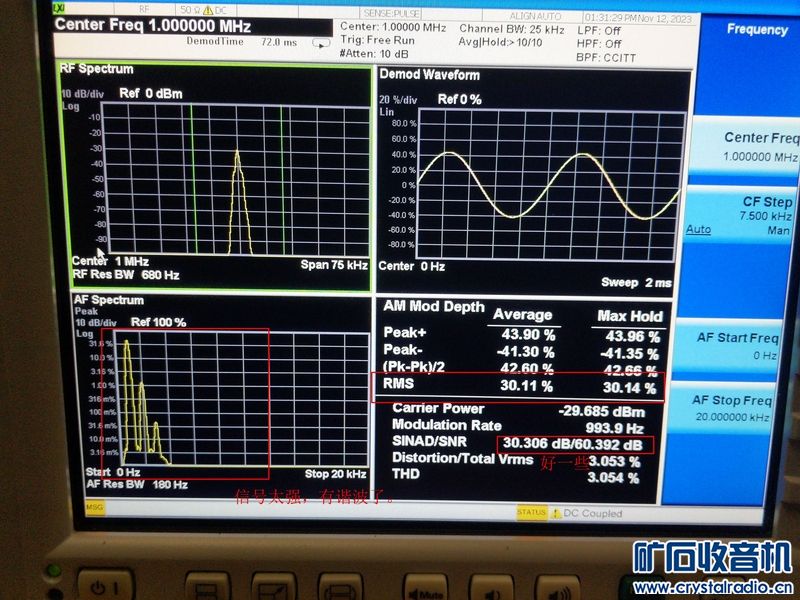This screenshot has height=600, width=800.
Task: Click Ref 0 % in Demod Waveform
Action: (x=460, y=99)
